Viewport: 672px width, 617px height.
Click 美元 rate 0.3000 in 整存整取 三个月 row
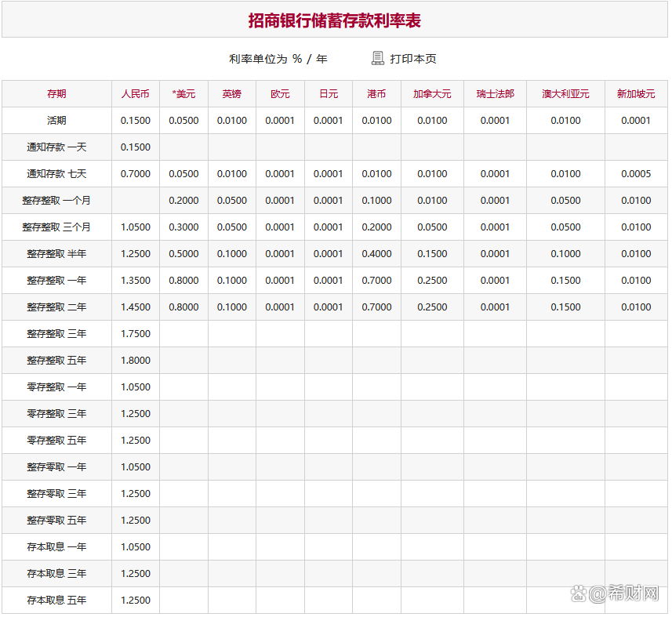click(x=183, y=227)
